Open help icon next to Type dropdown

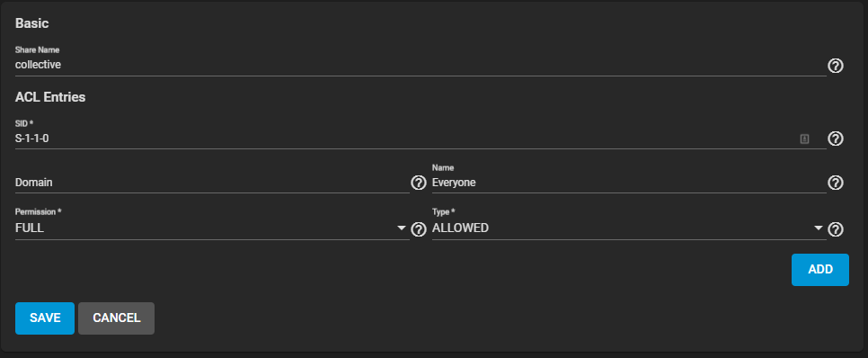point(835,228)
